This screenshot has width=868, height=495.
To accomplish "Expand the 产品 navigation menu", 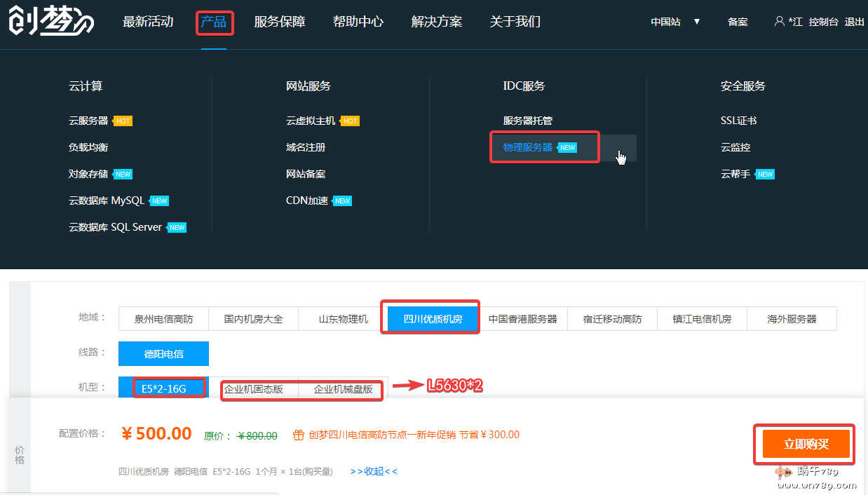I will click(x=214, y=22).
